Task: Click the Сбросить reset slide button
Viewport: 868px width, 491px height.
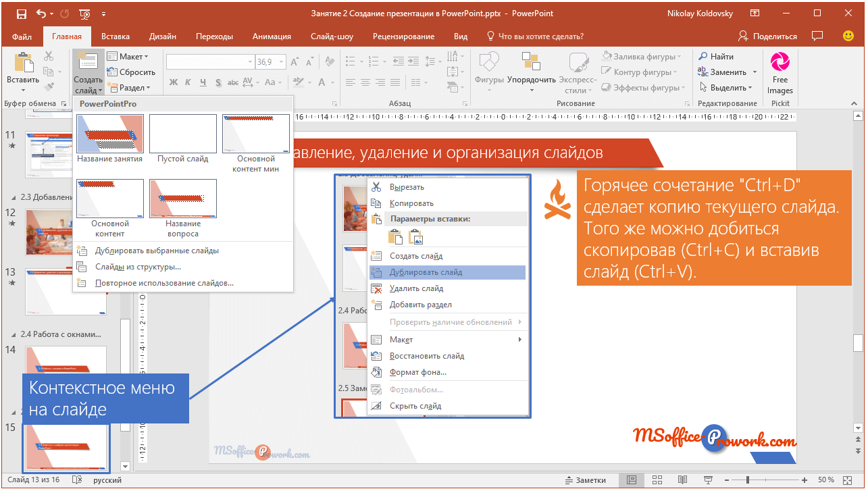Action: click(x=132, y=72)
